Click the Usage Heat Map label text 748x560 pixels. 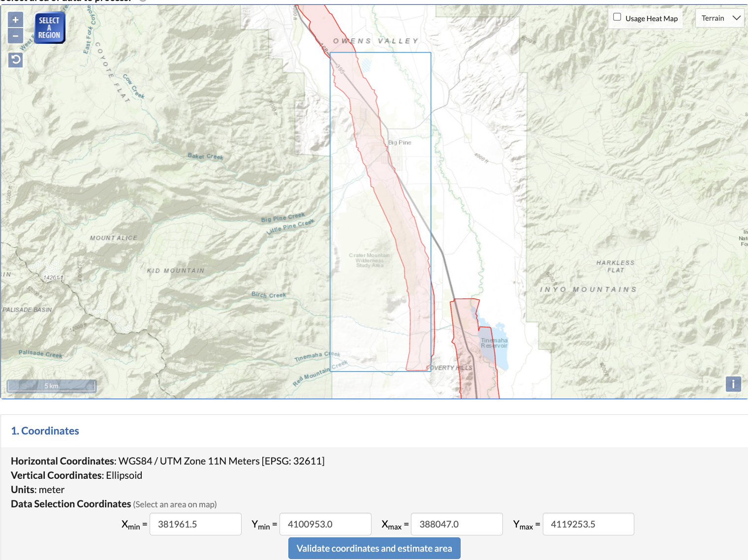(652, 18)
